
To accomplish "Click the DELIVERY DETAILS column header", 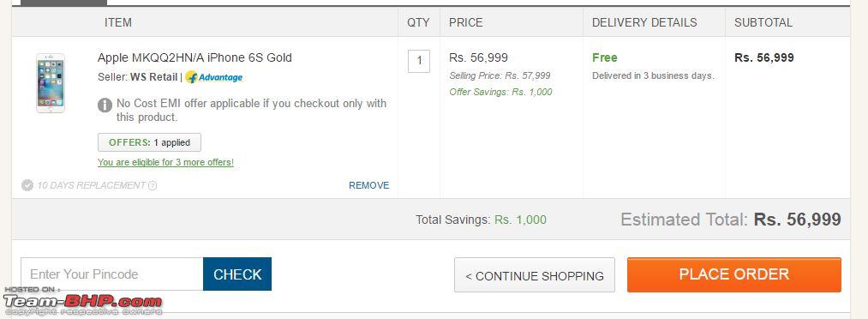I will tap(644, 22).
